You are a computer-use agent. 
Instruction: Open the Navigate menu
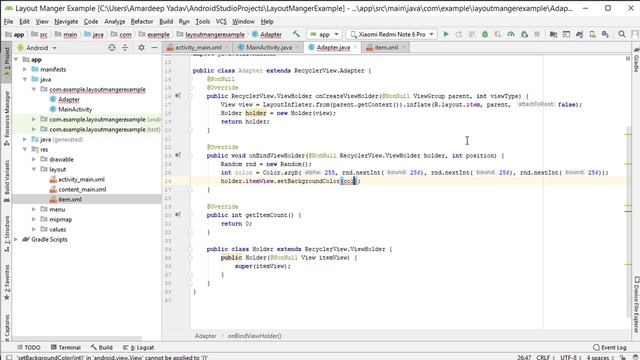66,22
